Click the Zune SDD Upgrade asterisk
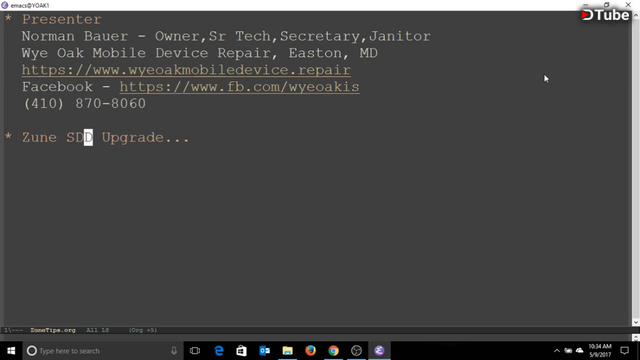 [8, 136]
